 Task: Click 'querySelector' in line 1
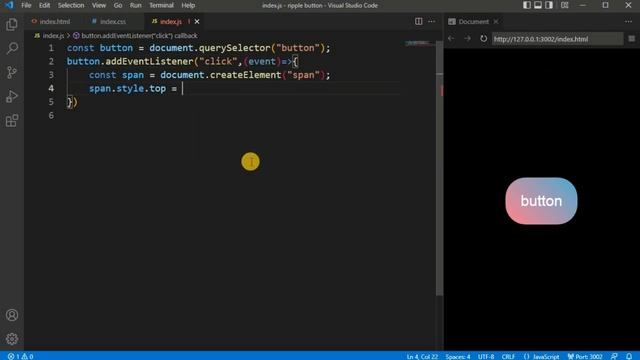235,48
